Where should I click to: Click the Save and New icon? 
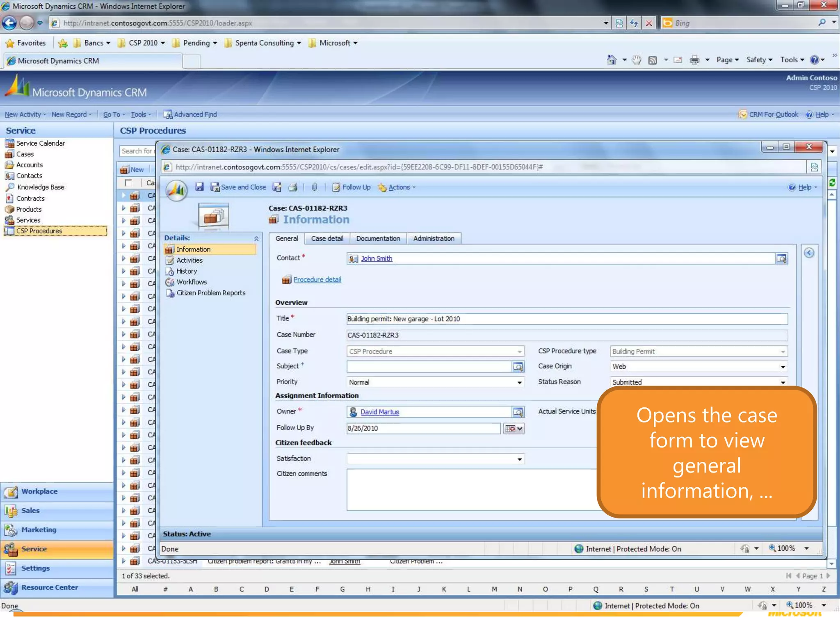click(x=277, y=187)
